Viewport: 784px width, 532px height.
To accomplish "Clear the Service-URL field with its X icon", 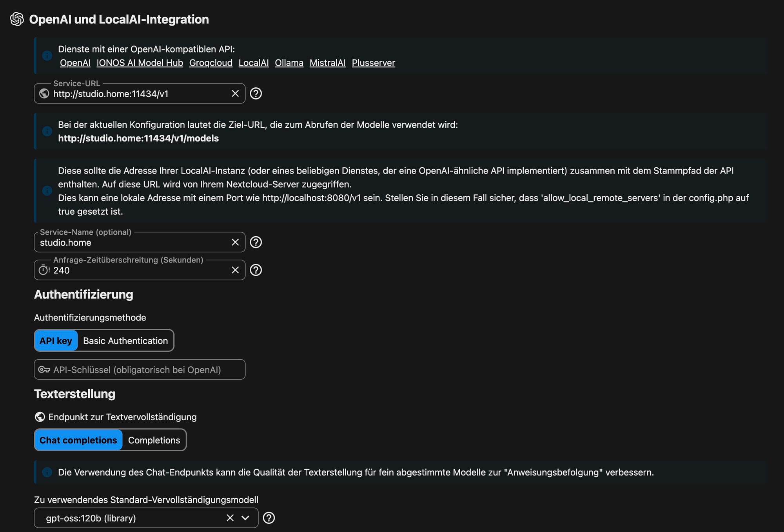I will coord(235,94).
